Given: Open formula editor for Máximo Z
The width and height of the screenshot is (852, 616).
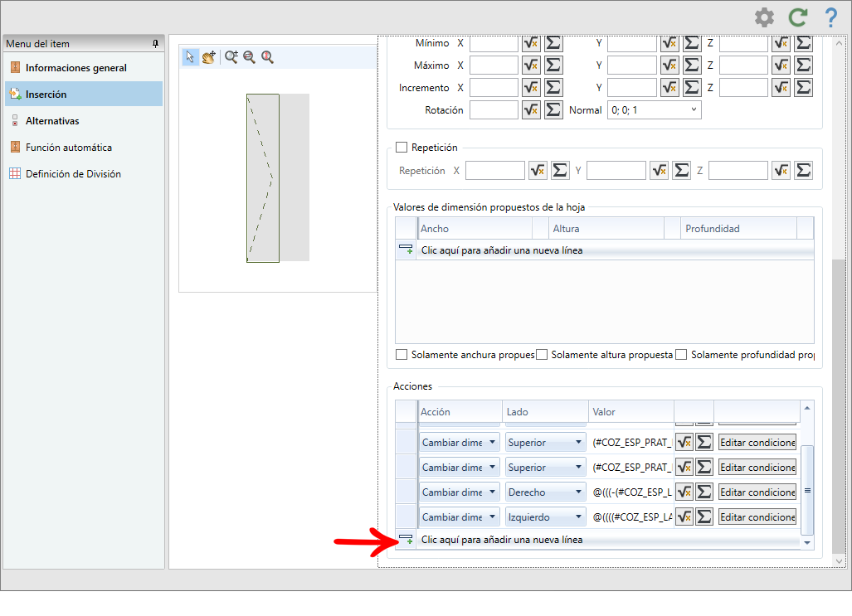Looking at the screenshot, I should coord(781,65).
